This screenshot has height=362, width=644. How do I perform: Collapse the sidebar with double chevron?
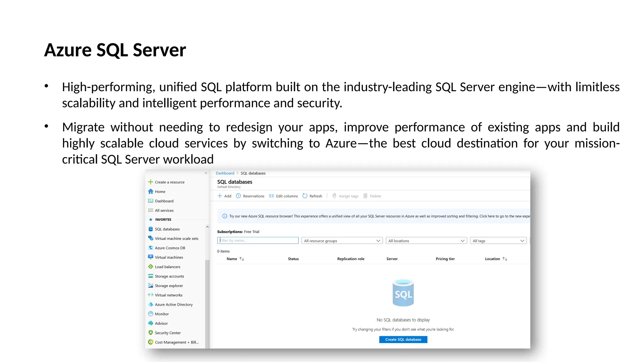[x=206, y=173]
